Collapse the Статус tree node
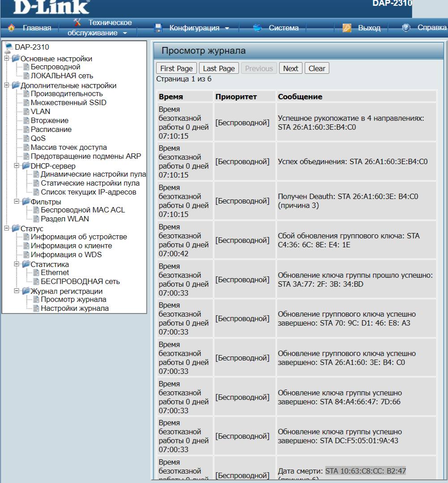This screenshot has height=483, width=448. pyautogui.click(x=7, y=228)
